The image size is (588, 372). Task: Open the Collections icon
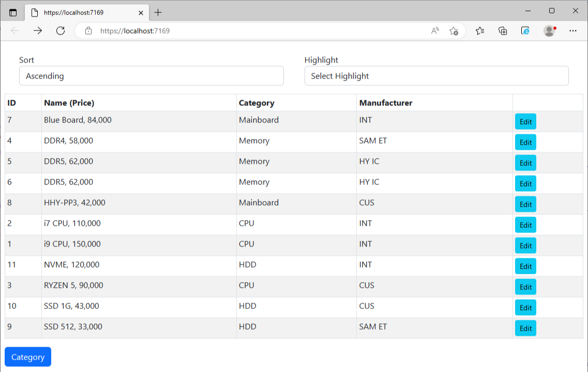(503, 30)
